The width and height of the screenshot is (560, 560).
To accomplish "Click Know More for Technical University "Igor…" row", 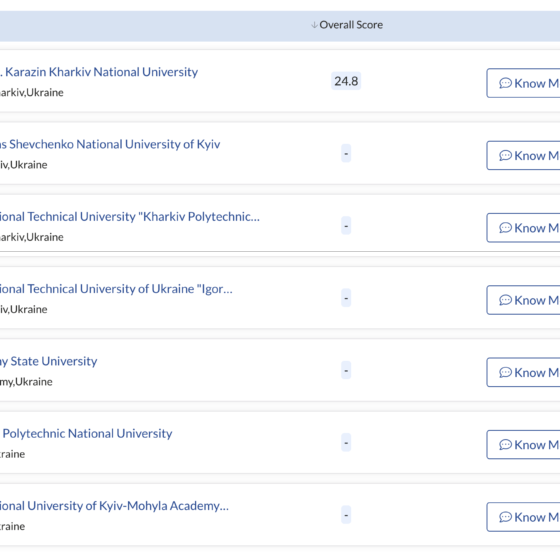I will click(523, 300).
